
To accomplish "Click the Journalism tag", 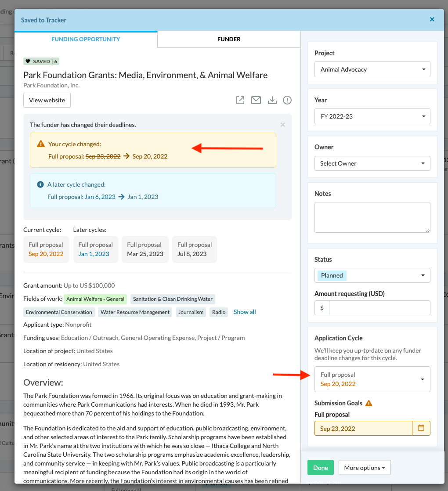I will click(191, 312).
